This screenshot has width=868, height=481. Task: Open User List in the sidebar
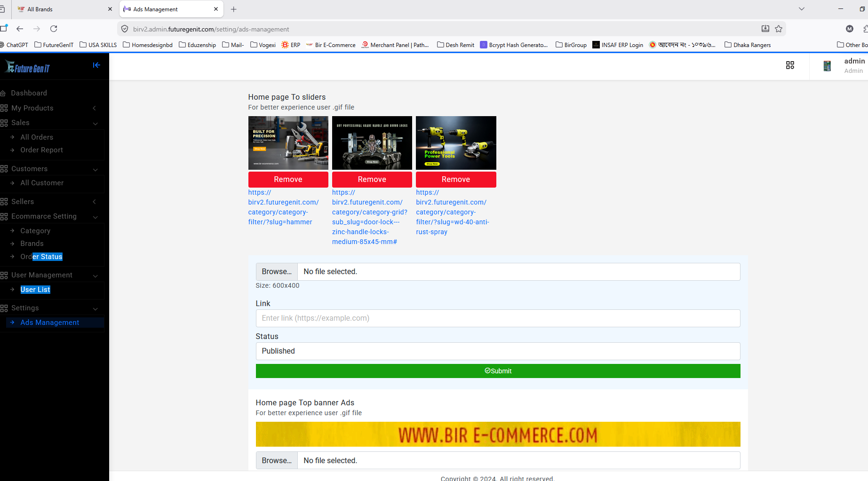click(x=35, y=290)
